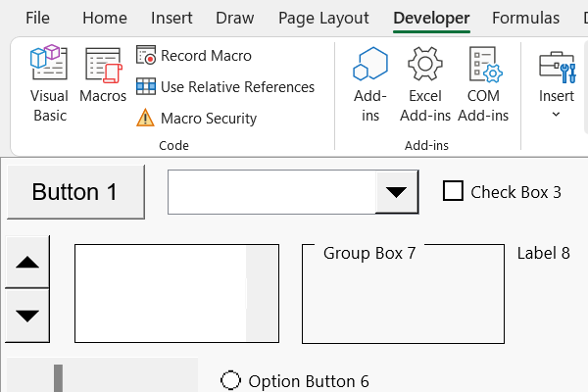Click the spin button up arrow

point(28,263)
